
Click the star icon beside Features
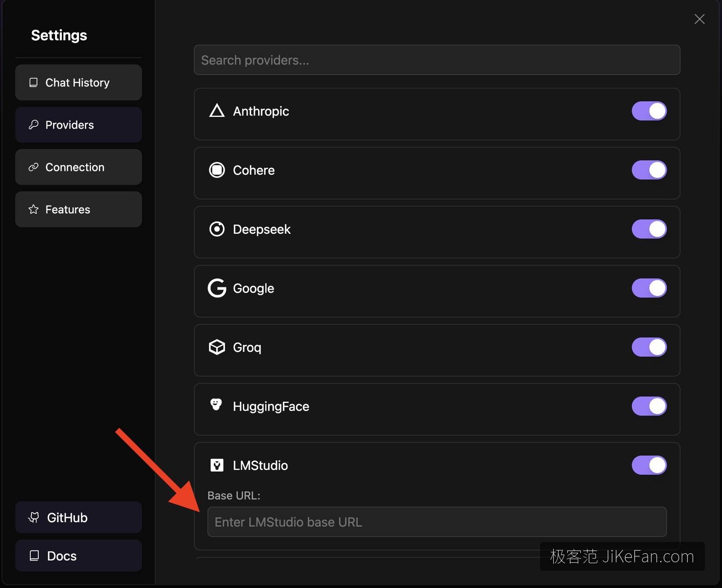[33, 209]
